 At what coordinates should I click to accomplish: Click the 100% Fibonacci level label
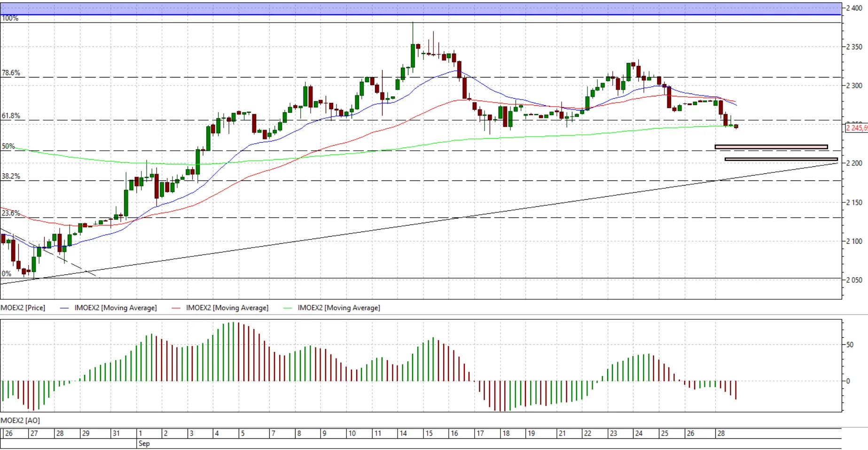10,18
